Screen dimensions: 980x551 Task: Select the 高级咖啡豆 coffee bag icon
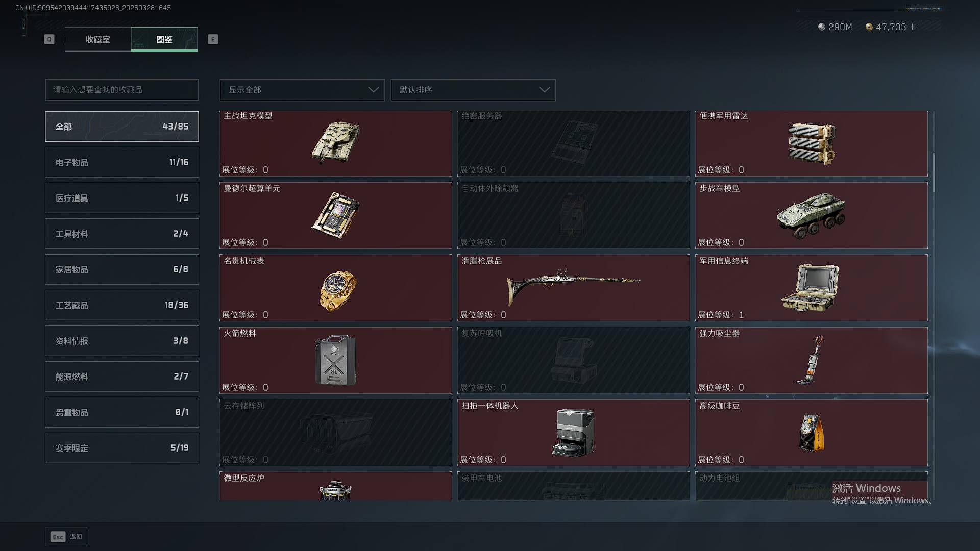point(811,433)
